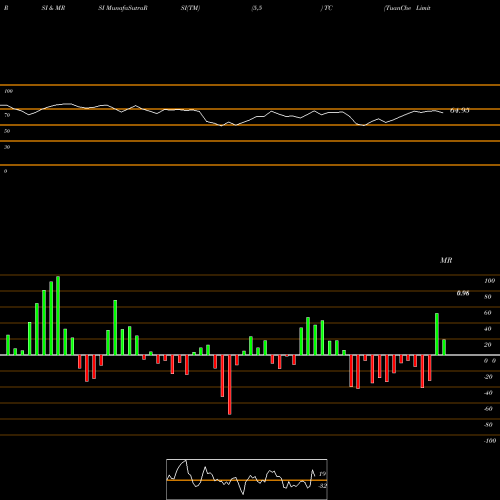The height and width of the screenshot is (500, 500).
Task: Click the RSI axis label 50
Action: click(x=7, y=131)
